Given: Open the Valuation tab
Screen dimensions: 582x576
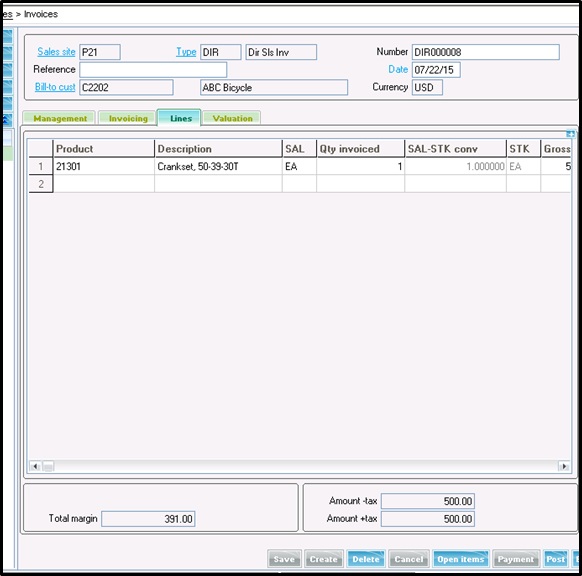Looking at the screenshot, I should tap(232, 118).
